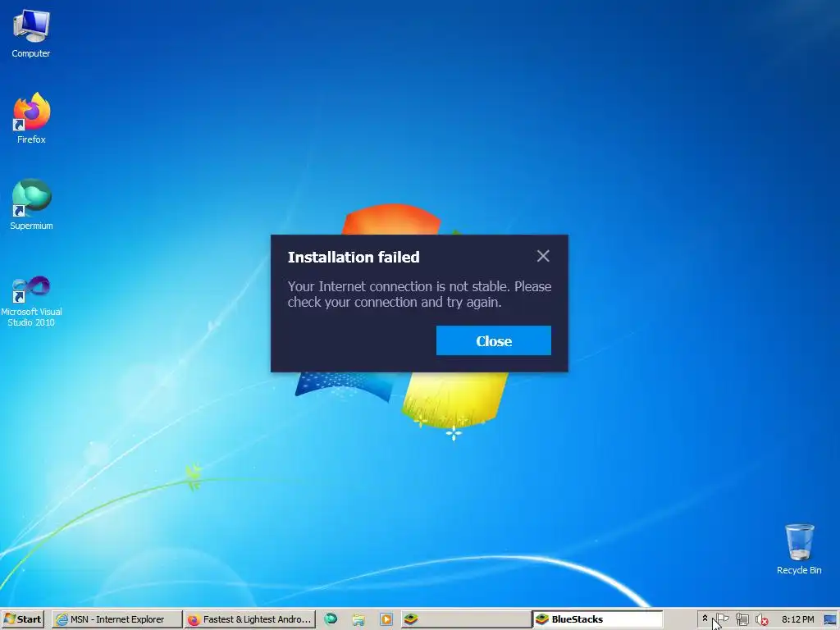Viewport: 840px width, 630px height.
Task: Open the clock showing 8:12 PM
Action: 797,619
